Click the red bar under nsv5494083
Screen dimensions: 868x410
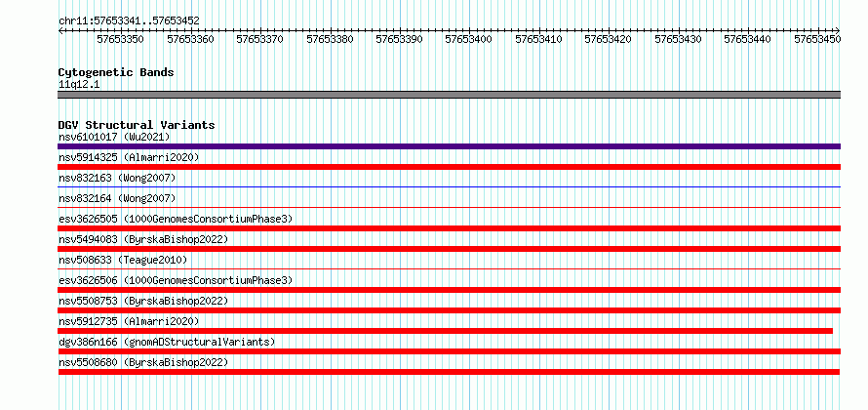[450, 249]
